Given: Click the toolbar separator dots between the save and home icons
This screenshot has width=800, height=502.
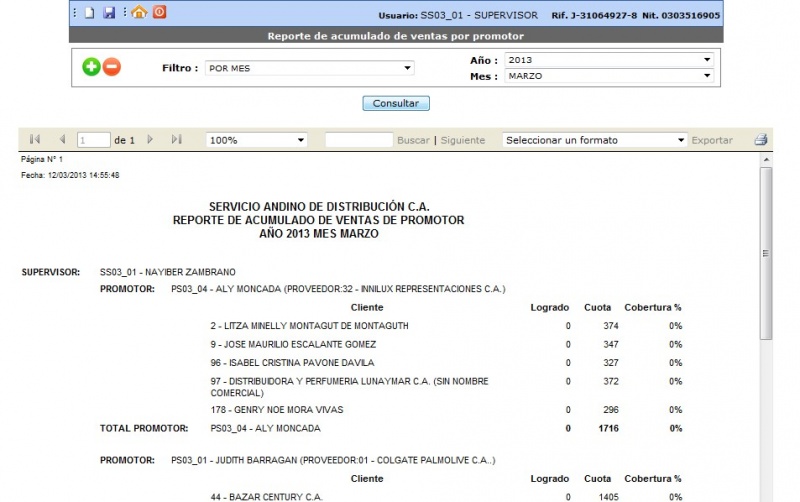Looking at the screenshot, I should [124, 12].
